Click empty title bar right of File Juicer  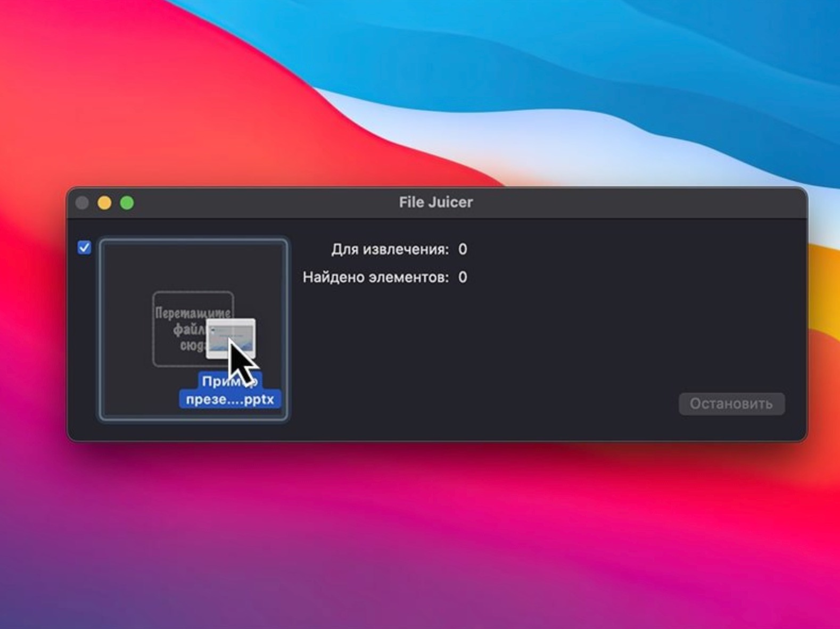tap(639, 202)
